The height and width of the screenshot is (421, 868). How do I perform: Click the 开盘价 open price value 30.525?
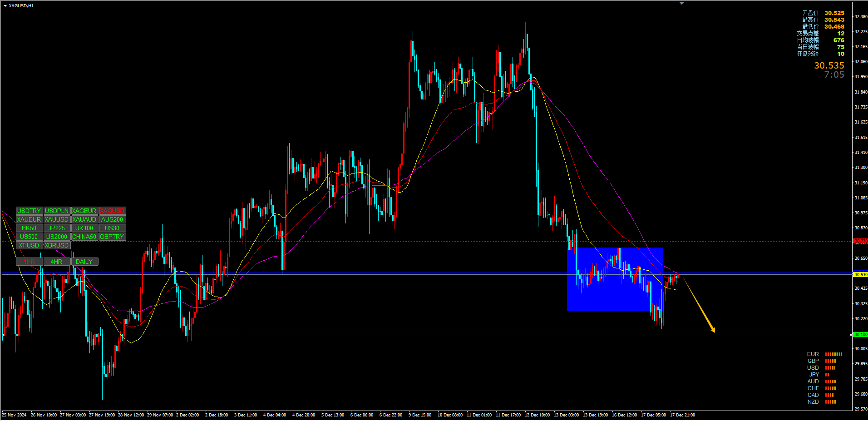(834, 13)
